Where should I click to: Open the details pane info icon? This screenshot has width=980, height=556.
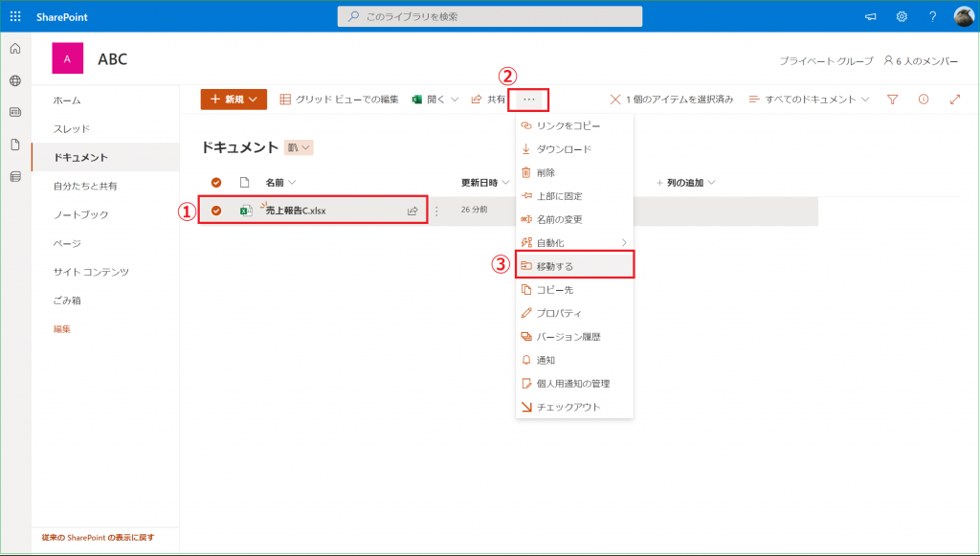click(x=924, y=99)
